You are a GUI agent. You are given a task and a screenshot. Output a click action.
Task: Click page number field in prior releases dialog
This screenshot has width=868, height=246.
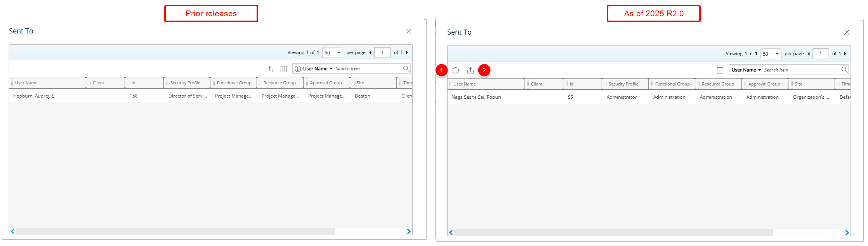[382, 52]
